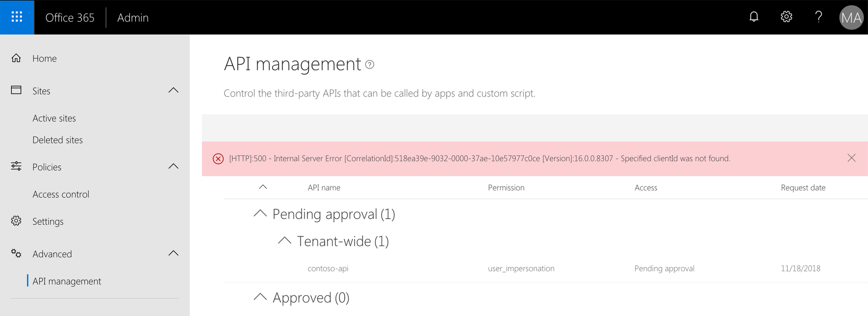Open settings gear in the top bar
The image size is (868, 316).
point(786,17)
